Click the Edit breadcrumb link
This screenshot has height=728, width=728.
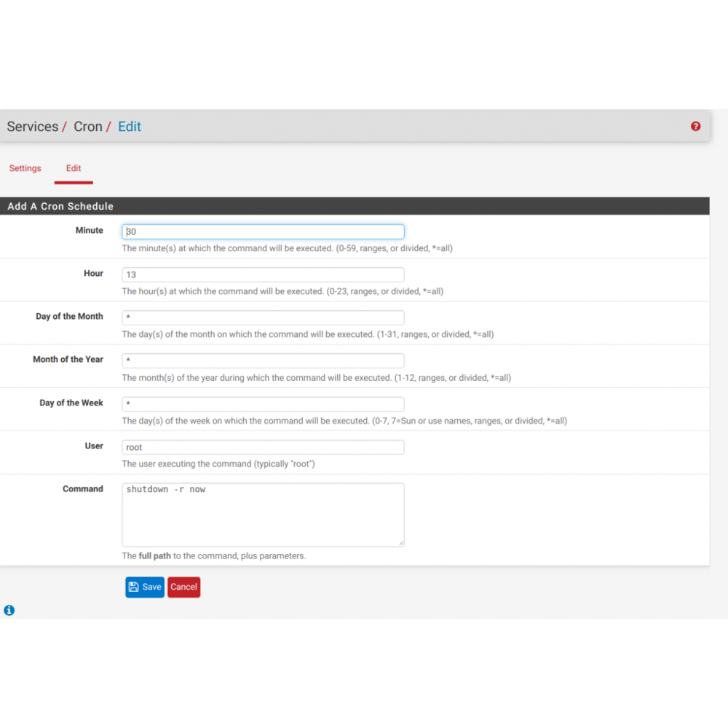(x=130, y=127)
